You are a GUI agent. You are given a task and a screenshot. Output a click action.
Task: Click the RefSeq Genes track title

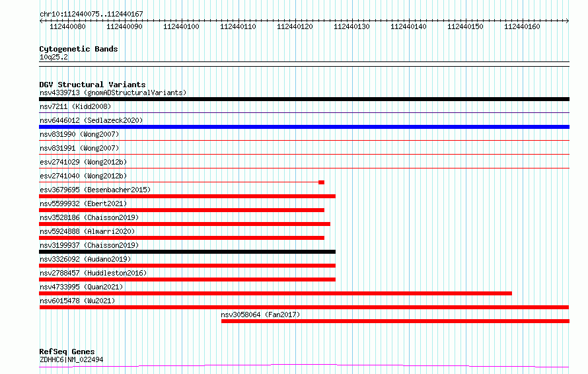point(67,352)
